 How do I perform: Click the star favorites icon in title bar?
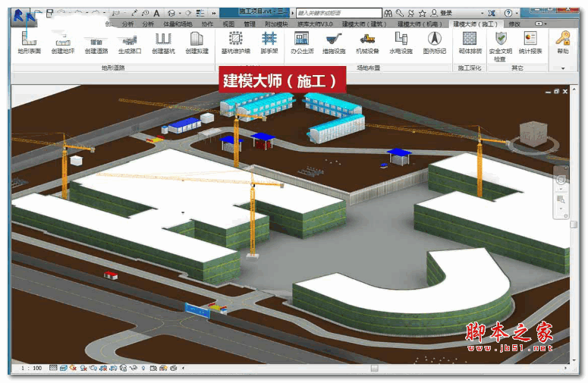coord(423,13)
